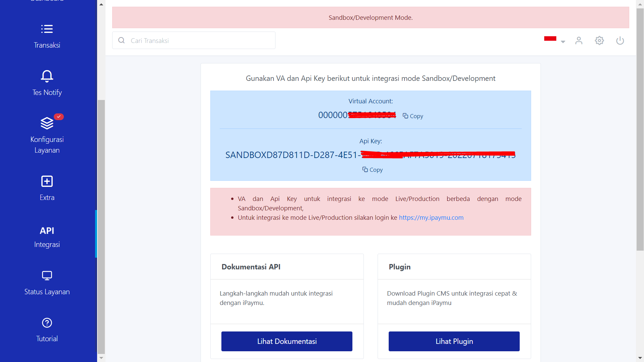Viewport: 644px width, 362px height.
Task: Open the my.ipaymu.com link
Action: [431, 217]
